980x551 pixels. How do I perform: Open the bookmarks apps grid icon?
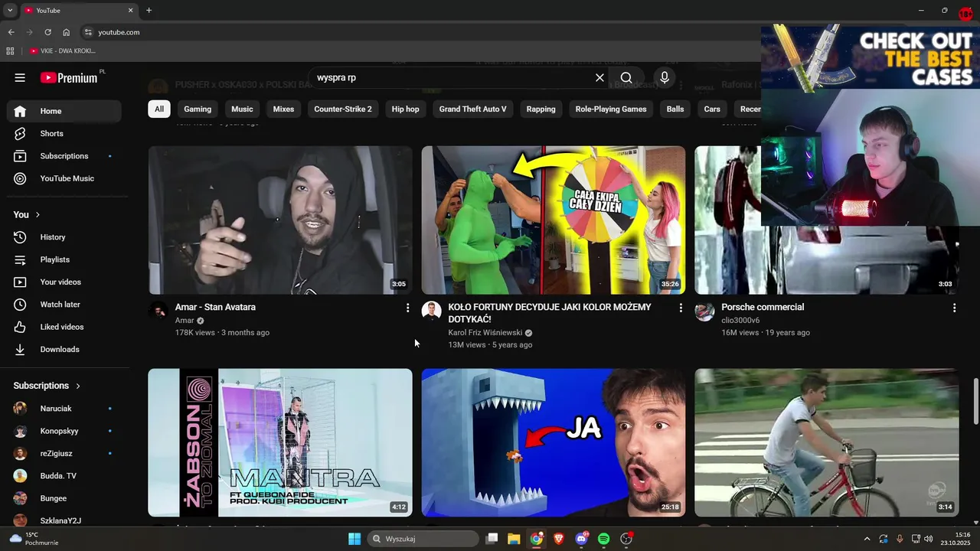(10, 51)
